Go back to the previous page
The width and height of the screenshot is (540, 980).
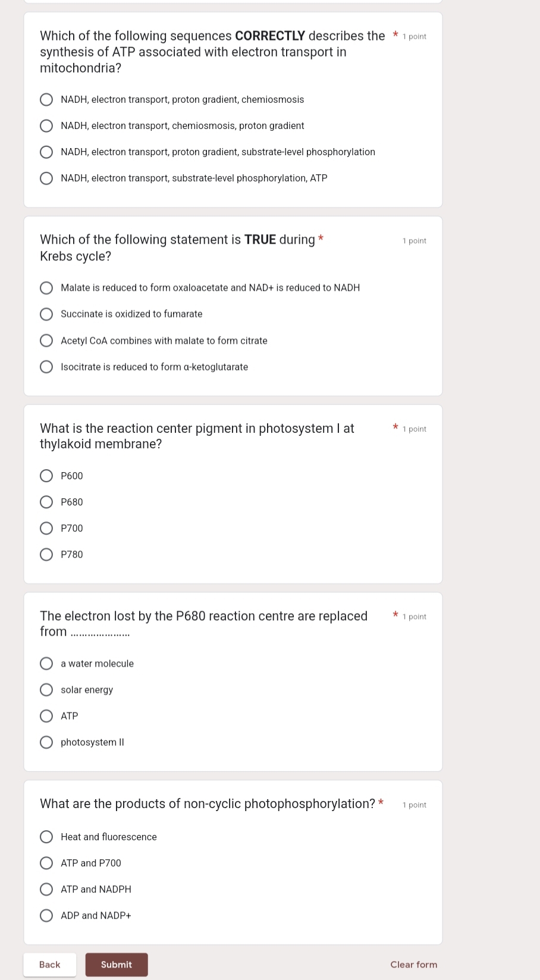pos(50,965)
